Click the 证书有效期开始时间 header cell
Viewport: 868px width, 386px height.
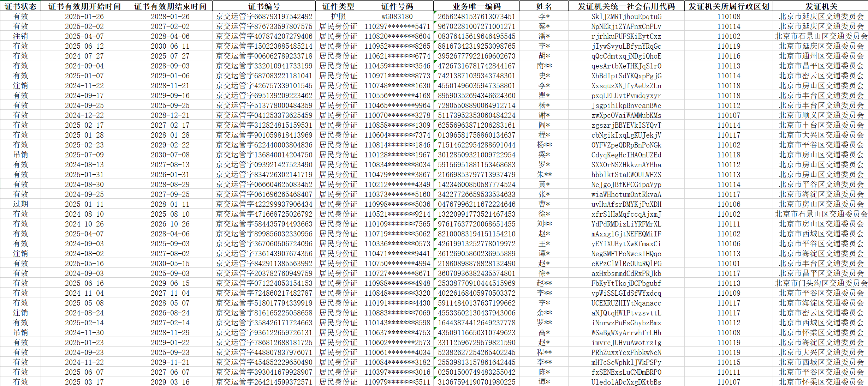coord(84,6)
